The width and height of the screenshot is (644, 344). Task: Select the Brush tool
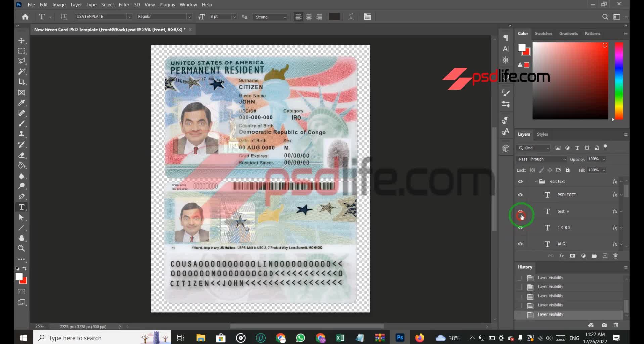click(21, 124)
